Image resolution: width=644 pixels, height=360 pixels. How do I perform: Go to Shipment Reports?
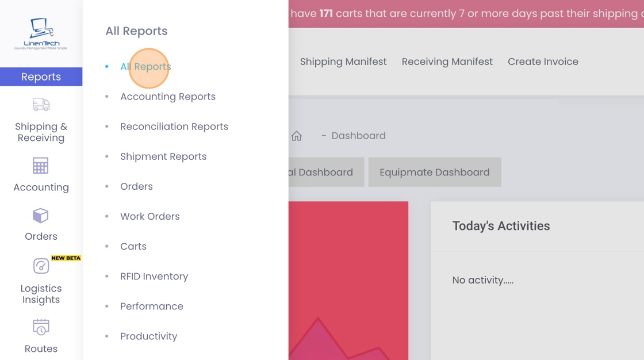[163, 156]
